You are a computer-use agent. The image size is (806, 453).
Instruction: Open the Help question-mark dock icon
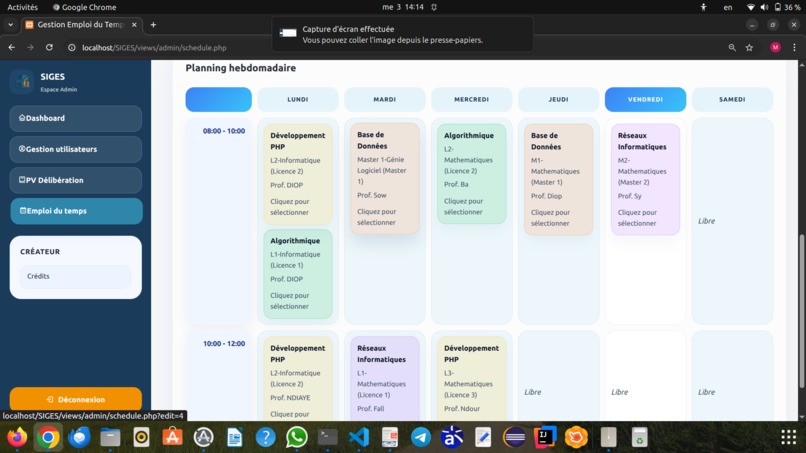pos(266,438)
